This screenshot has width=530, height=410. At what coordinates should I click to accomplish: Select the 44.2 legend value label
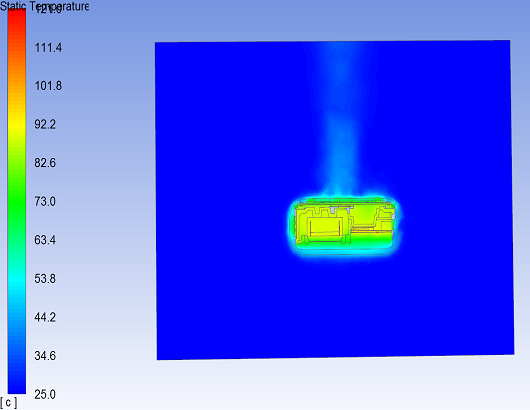[x=45, y=317]
